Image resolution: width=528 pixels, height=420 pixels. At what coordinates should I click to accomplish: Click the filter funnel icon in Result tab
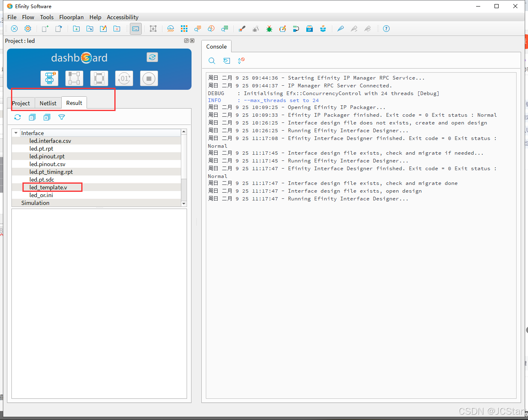tap(62, 117)
